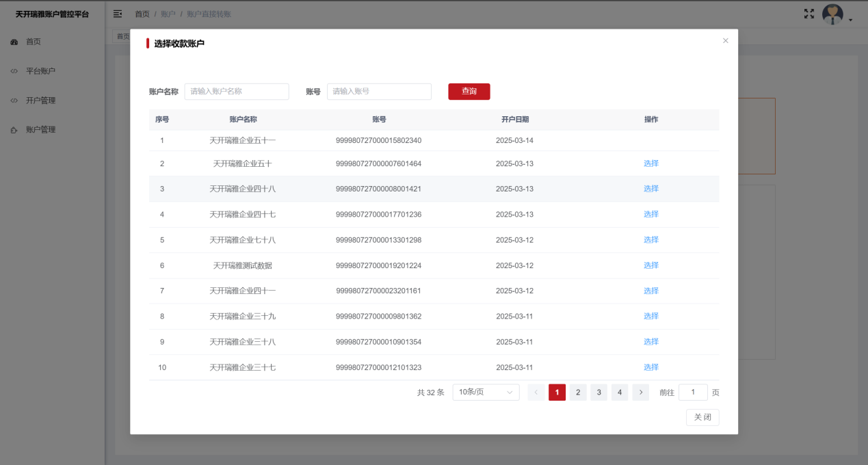Choose 选择 for 天开瑞雅测试数据 row

click(x=650, y=265)
